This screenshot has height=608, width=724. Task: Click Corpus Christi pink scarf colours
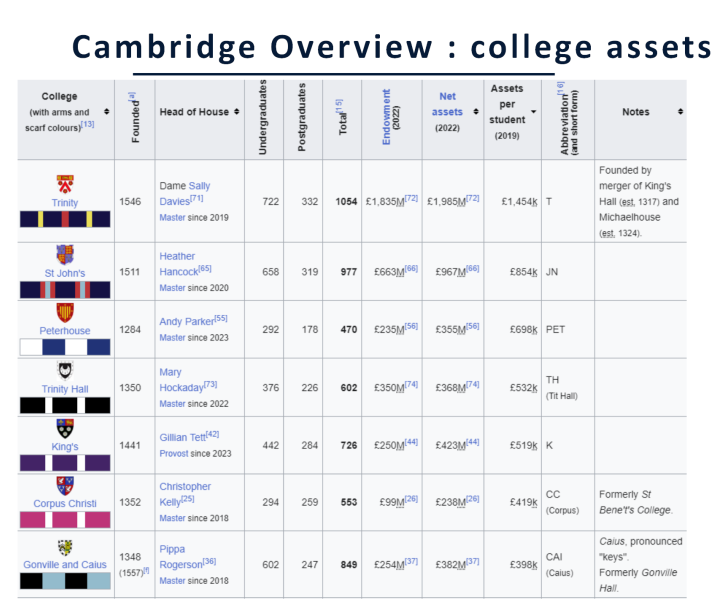click(65, 519)
